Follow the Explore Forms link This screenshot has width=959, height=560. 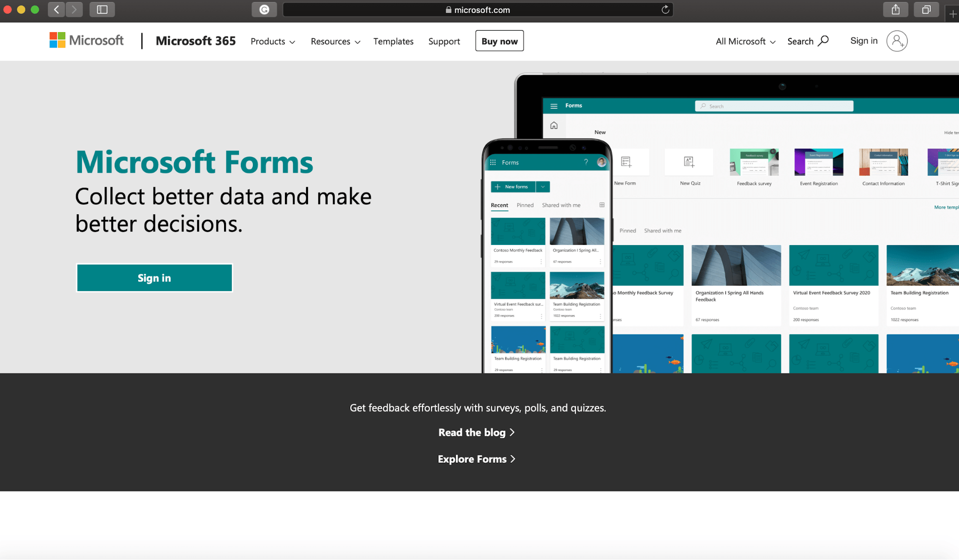coord(476,459)
